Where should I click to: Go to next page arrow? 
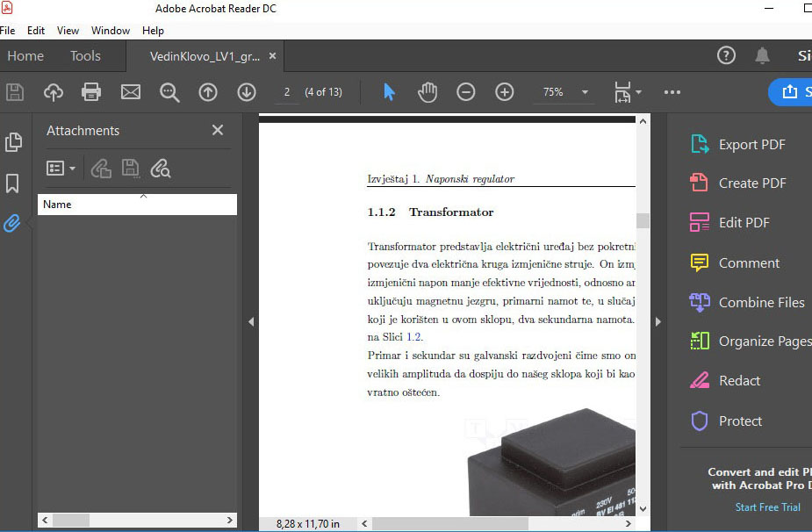tap(247, 92)
